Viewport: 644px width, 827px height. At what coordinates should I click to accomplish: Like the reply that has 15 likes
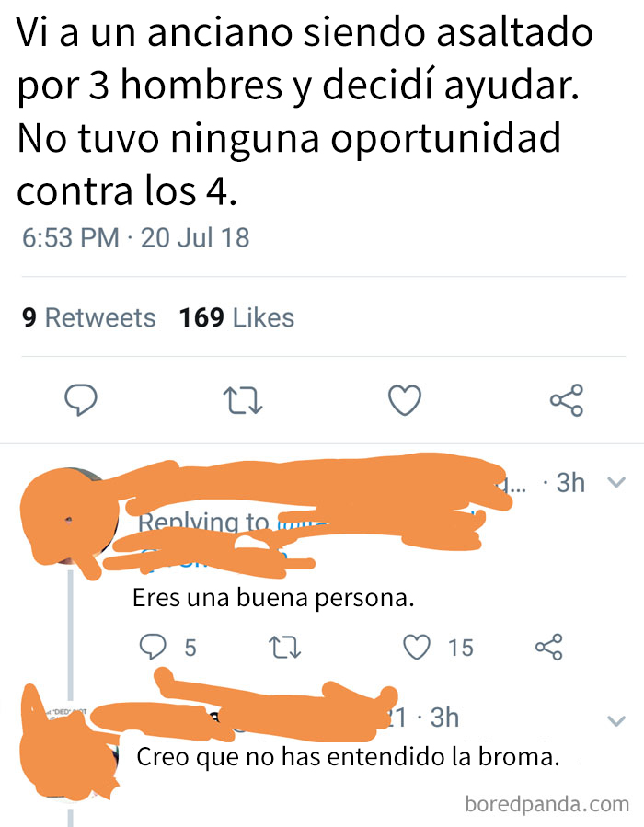click(417, 647)
